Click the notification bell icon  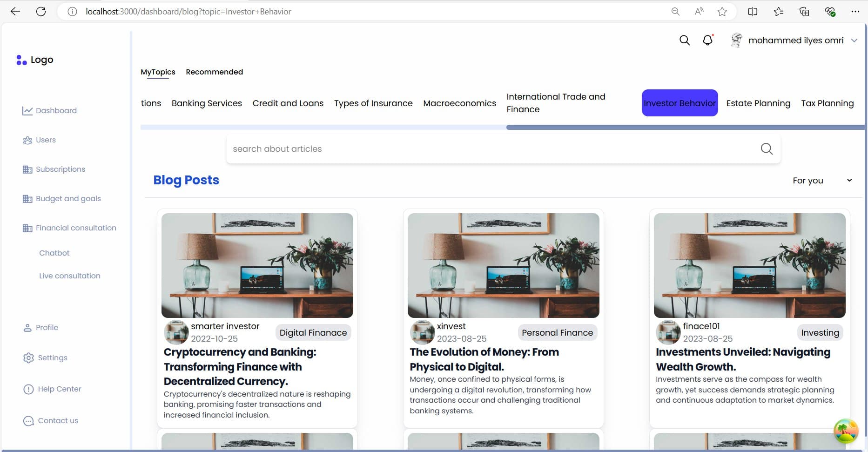707,40
